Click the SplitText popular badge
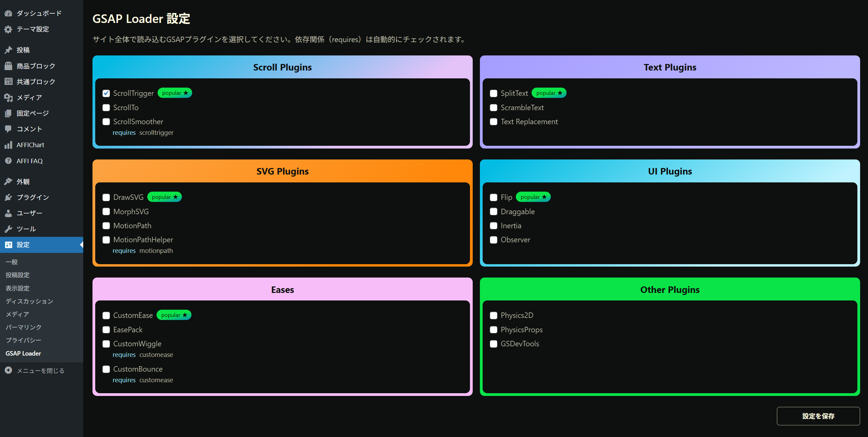This screenshot has height=437, width=868. [549, 93]
